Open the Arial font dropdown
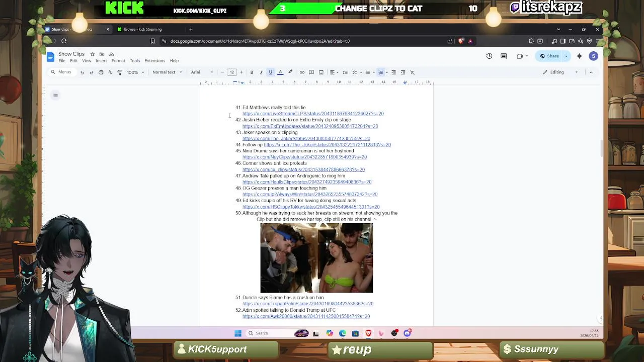The height and width of the screenshot is (362, 644). [x=202, y=72]
